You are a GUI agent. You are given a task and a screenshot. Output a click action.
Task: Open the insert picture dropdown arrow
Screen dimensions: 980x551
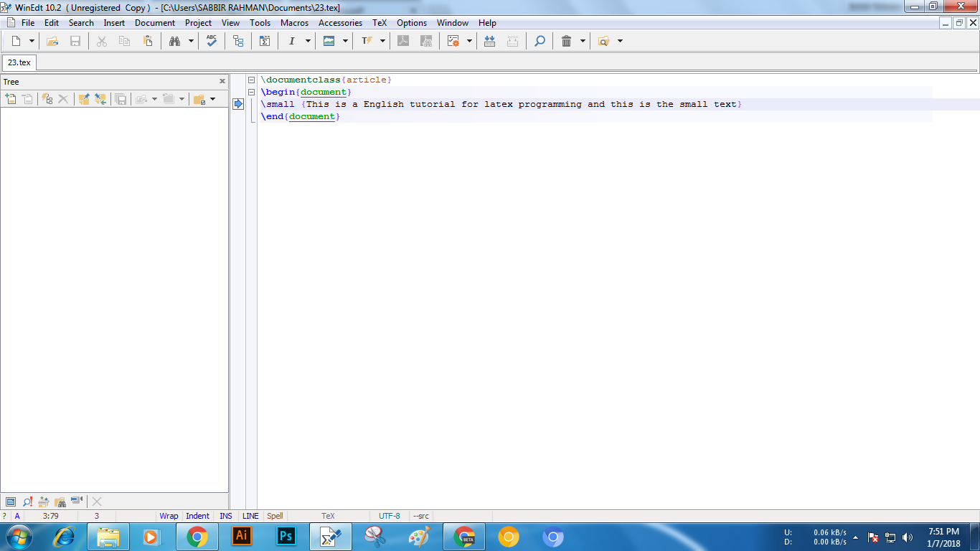345,42
